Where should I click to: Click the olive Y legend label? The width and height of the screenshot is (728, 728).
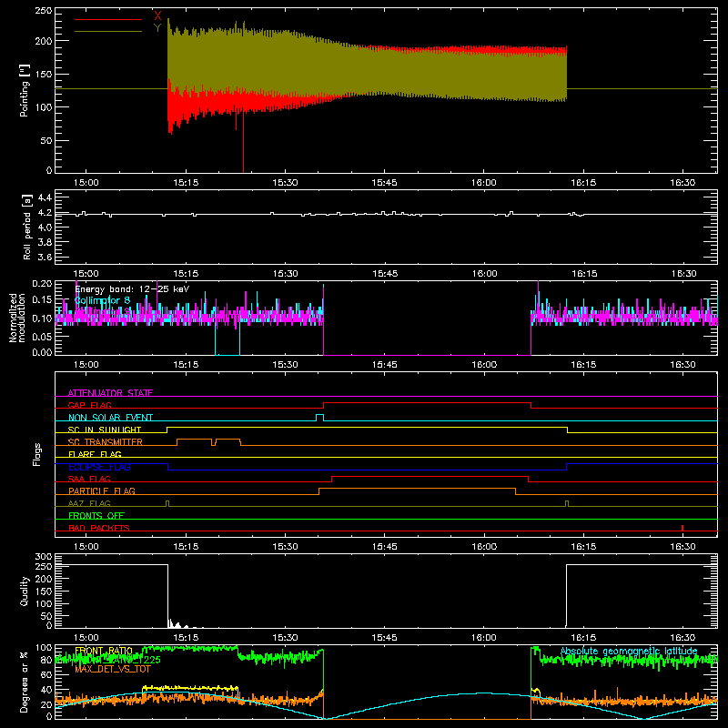[x=157, y=28]
